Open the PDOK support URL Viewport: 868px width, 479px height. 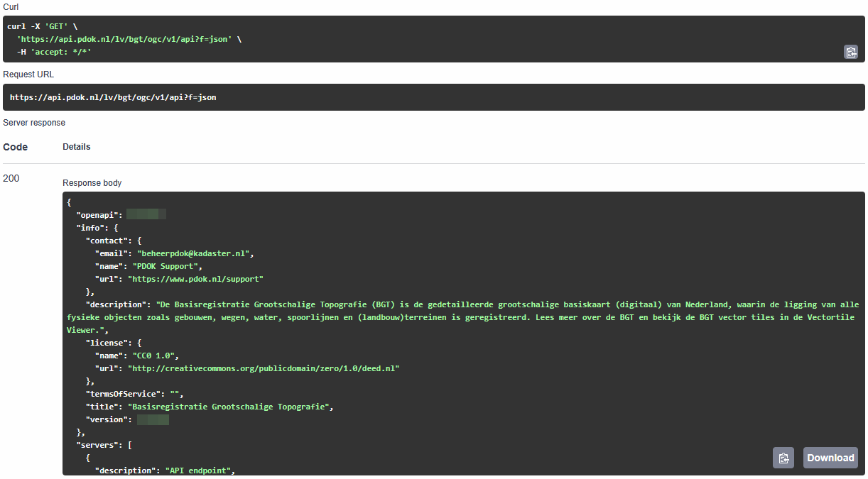[196, 278]
